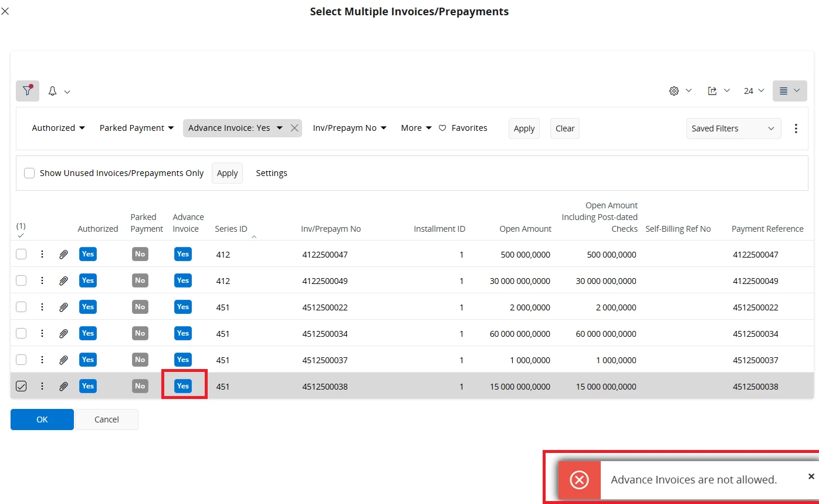Expand the More filters dropdown

click(x=416, y=128)
